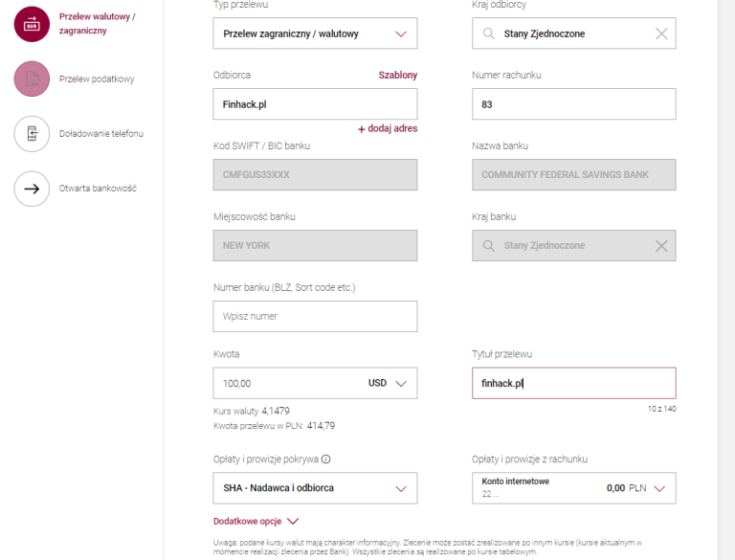Click the tax transfer (Przelew podatkowy) icon
This screenshot has height=560, width=735.
click(32, 78)
